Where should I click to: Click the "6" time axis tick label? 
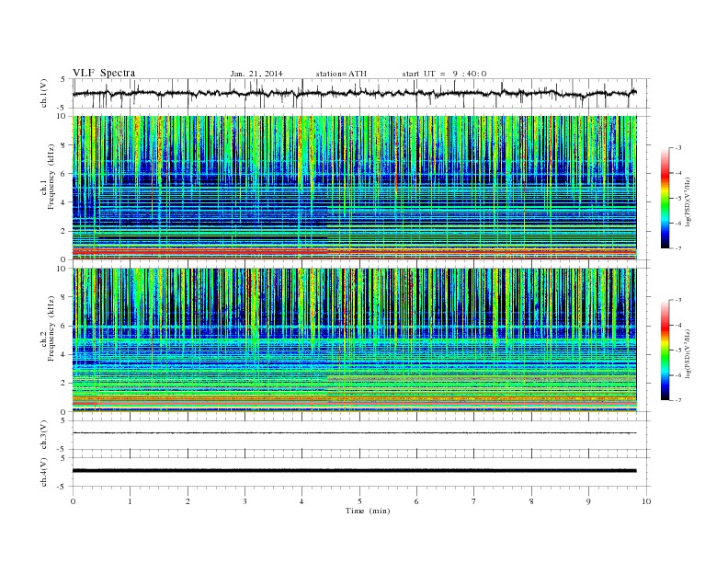coord(416,501)
